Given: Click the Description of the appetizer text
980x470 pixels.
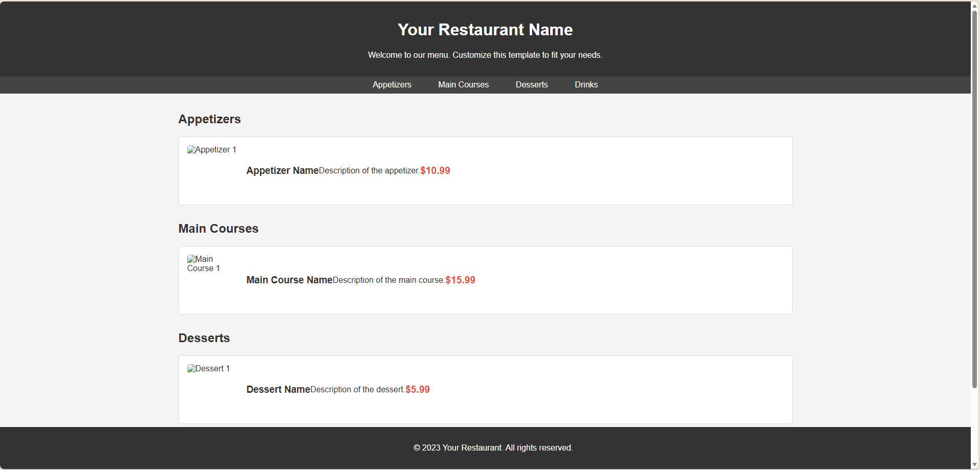Looking at the screenshot, I should (x=369, y=171).
